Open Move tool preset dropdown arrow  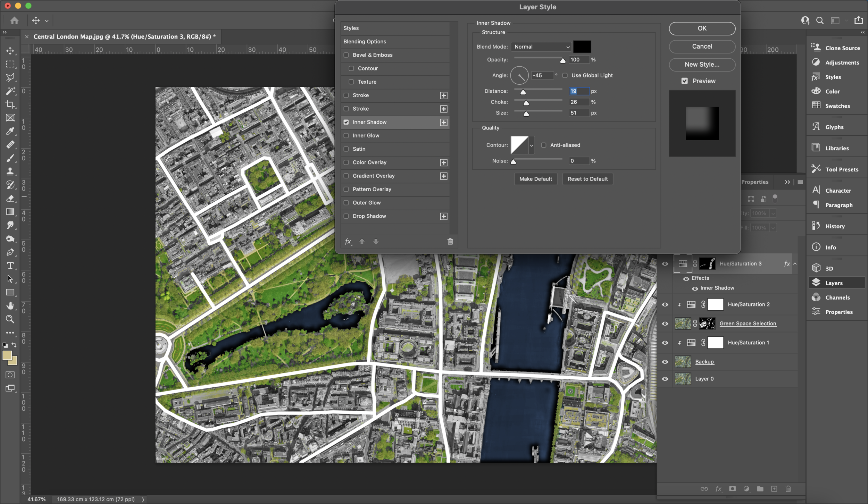point(47,21)
